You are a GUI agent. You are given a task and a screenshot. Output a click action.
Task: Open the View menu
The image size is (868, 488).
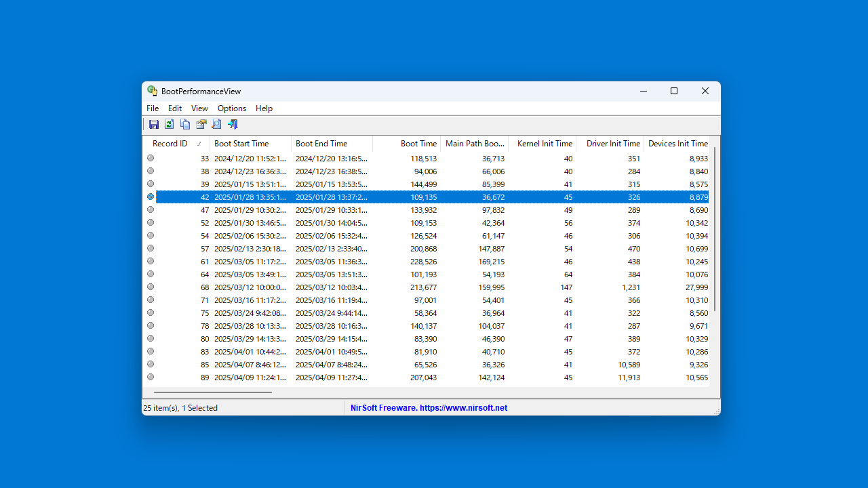pyautogui.click(x=199, y=108)
